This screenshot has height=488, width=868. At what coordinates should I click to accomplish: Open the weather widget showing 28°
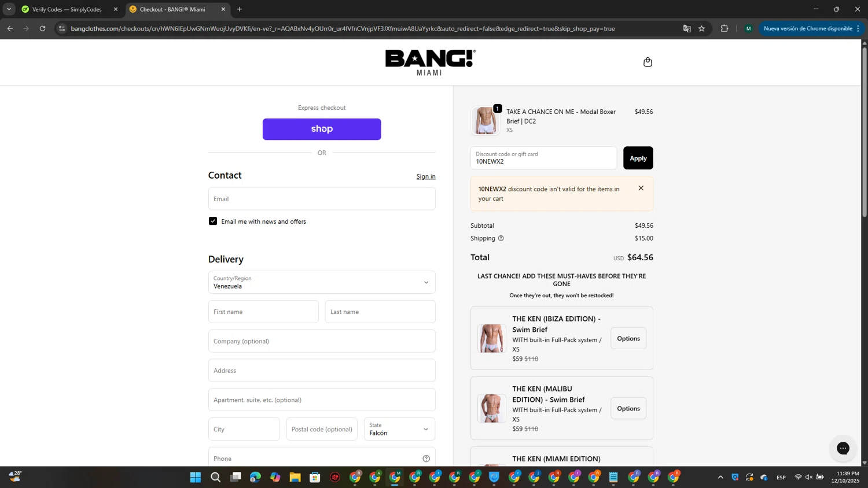(x=15, y=476)
